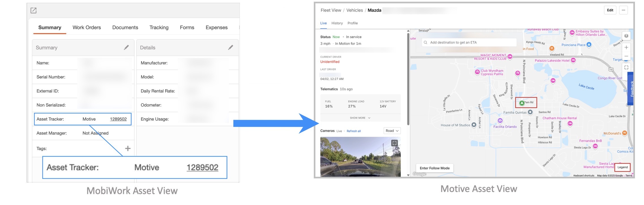Open the map layers icon

(x=626, y=36)
